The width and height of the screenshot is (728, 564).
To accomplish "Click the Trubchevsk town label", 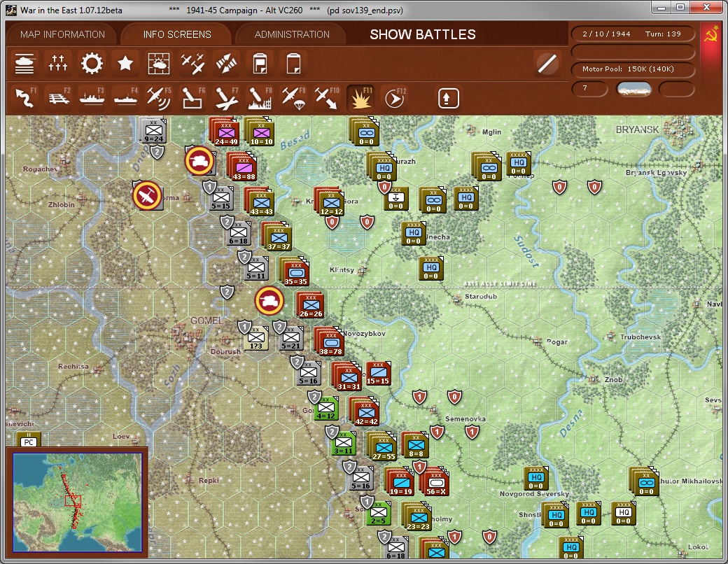I will [x=640, y=337].
